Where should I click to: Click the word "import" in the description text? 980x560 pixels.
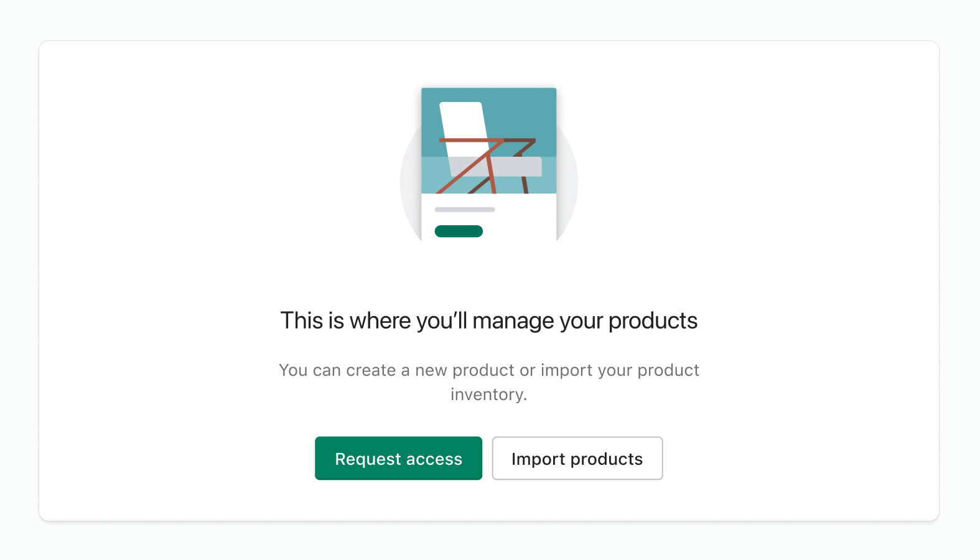(x=566, y=370)
